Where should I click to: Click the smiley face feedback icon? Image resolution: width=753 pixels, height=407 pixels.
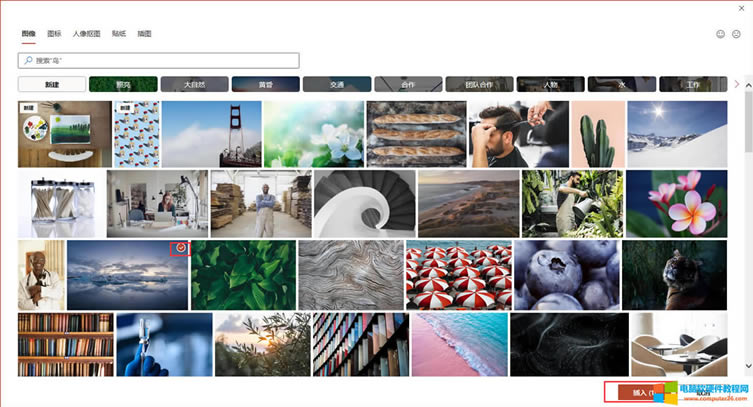point(720,34)
